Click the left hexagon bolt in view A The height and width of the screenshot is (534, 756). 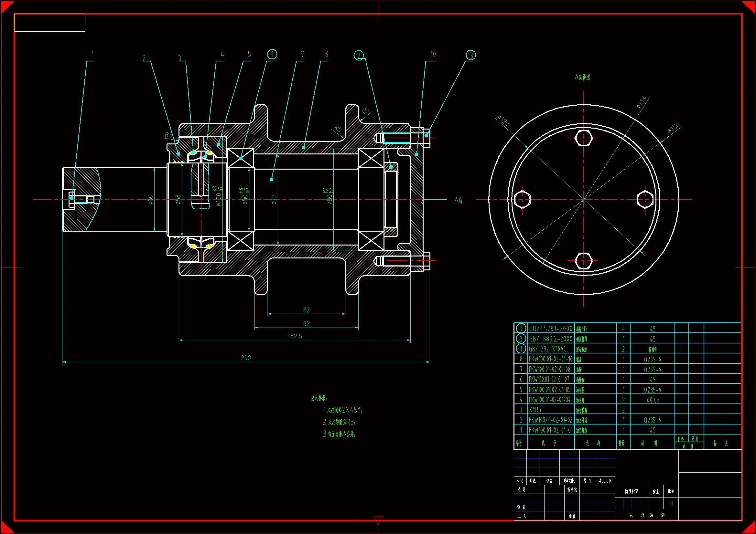tap(522, 199)
